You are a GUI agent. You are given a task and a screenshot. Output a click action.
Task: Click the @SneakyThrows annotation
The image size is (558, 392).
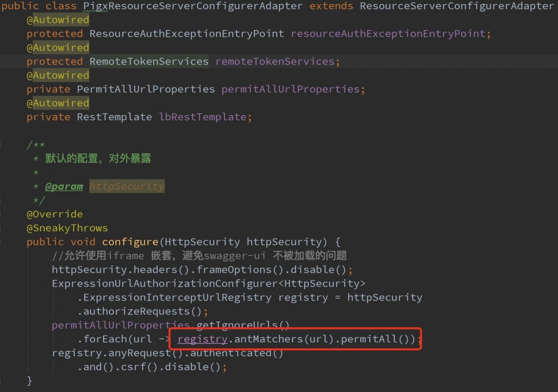click(x=67, y=228)
